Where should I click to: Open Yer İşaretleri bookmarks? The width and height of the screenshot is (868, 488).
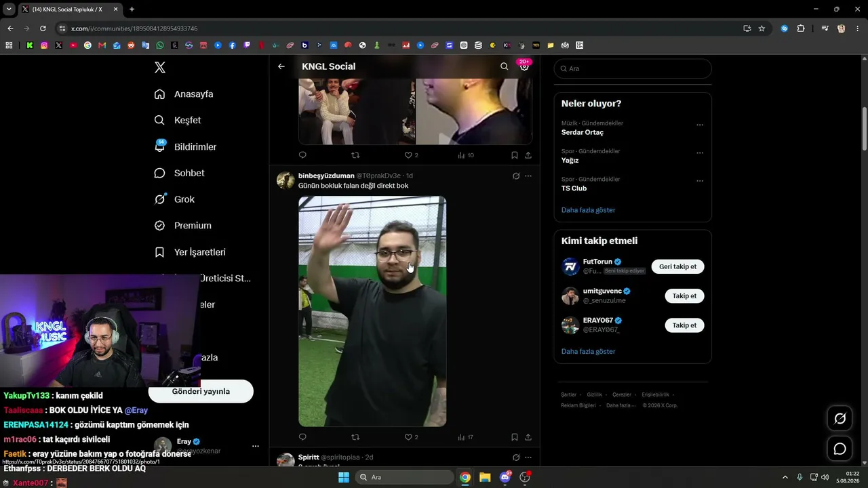[x=190, y=252]
